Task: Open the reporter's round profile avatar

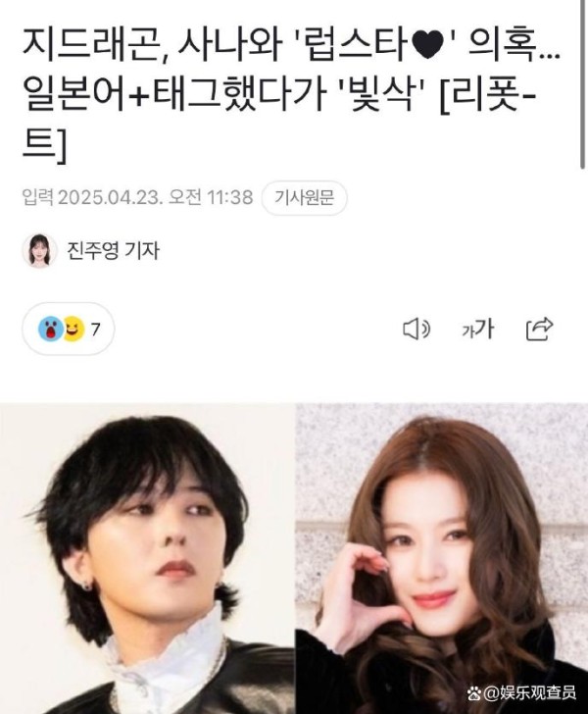Action: pos(39,250)
